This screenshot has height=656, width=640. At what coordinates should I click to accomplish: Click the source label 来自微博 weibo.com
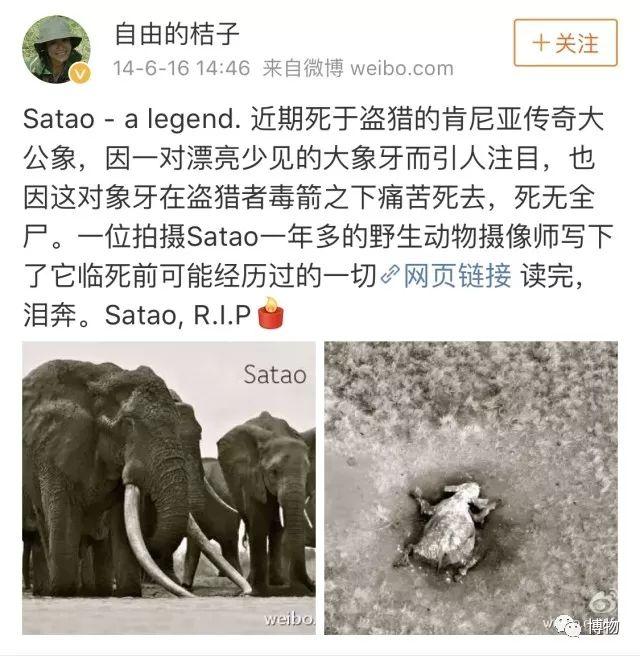pyautogui.click(x=358, y=67)
